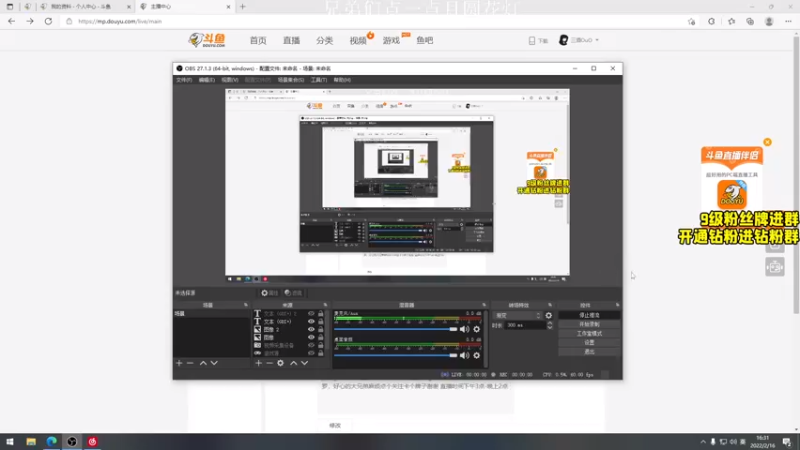Viewport: 800px width, 450px height.
Task: Open OBS 视图(V) menu
Action: 230,80
